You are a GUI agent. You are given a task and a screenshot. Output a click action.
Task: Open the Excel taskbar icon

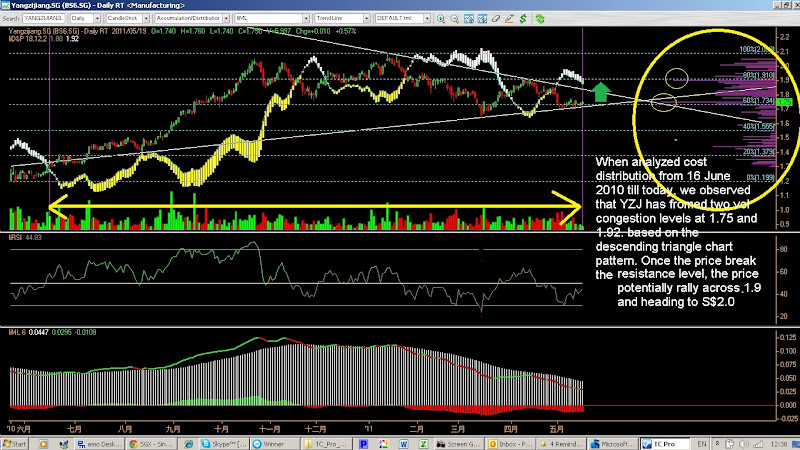pyautogui.click(x=423, y=444)
